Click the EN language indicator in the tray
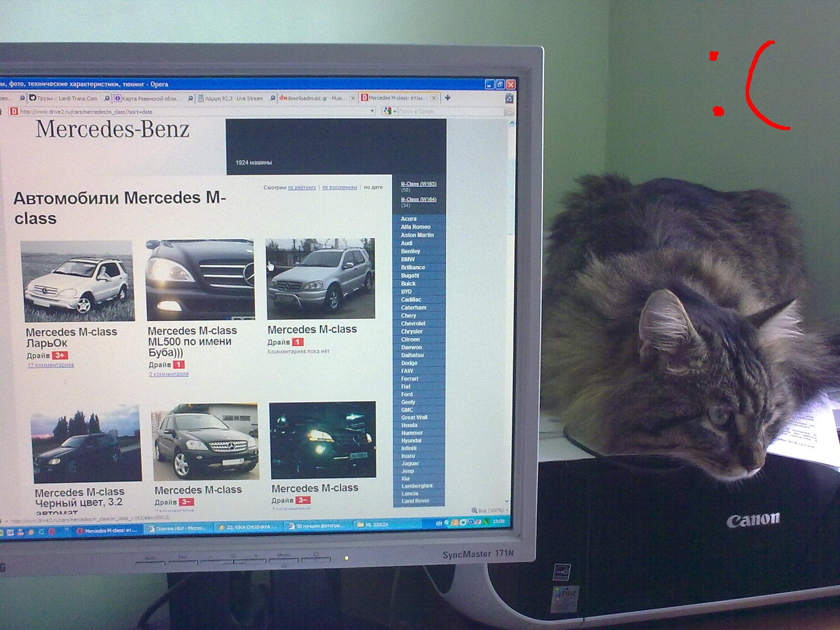The width and height of the screenshot is (840, 630). click(x=439, y=523)
